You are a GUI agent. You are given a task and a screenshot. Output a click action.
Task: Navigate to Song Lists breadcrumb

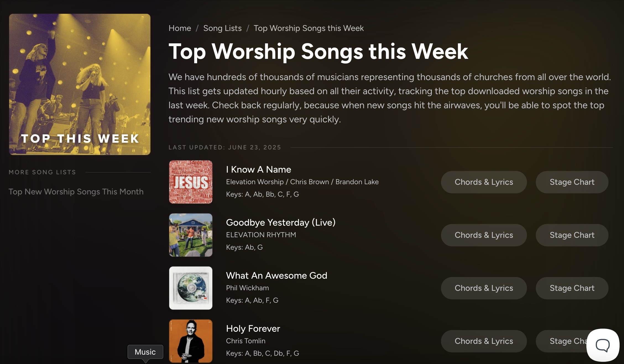click(222, 28)
